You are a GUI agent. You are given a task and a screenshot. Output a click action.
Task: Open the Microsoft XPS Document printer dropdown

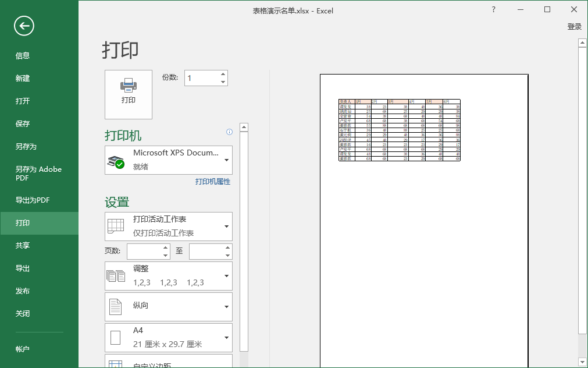[169, 160]
